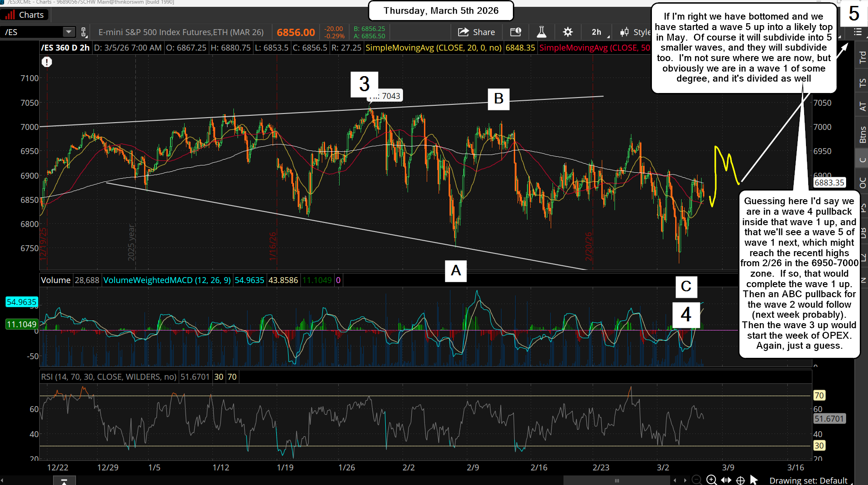The height and width of the screenshot is (485, 868).
Task: Click the symbol info card icon
Action: [516, 32]
